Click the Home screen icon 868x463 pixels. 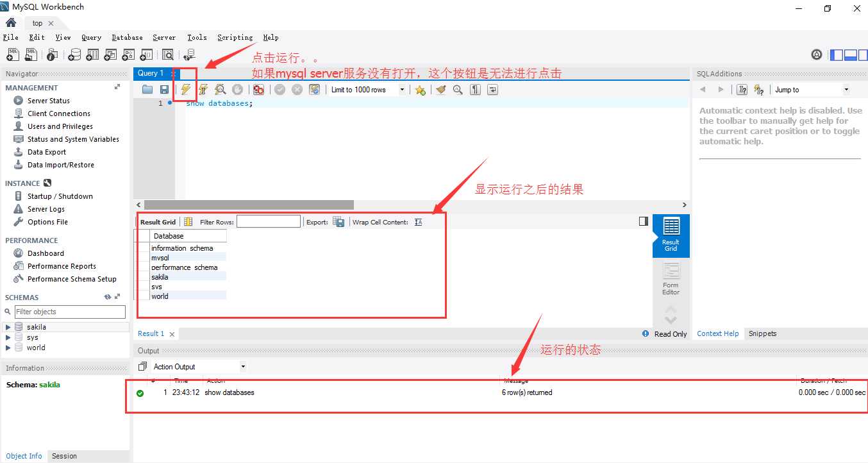[11, 22]
